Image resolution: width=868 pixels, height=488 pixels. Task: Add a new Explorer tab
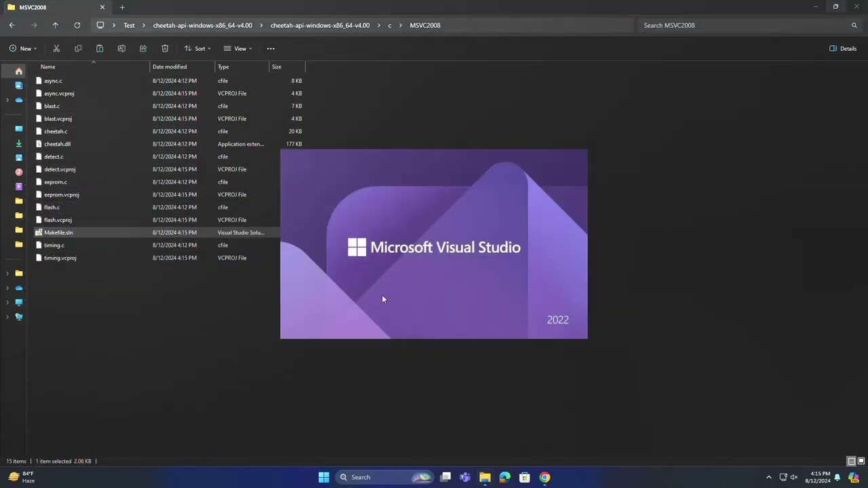pos(122,7)
